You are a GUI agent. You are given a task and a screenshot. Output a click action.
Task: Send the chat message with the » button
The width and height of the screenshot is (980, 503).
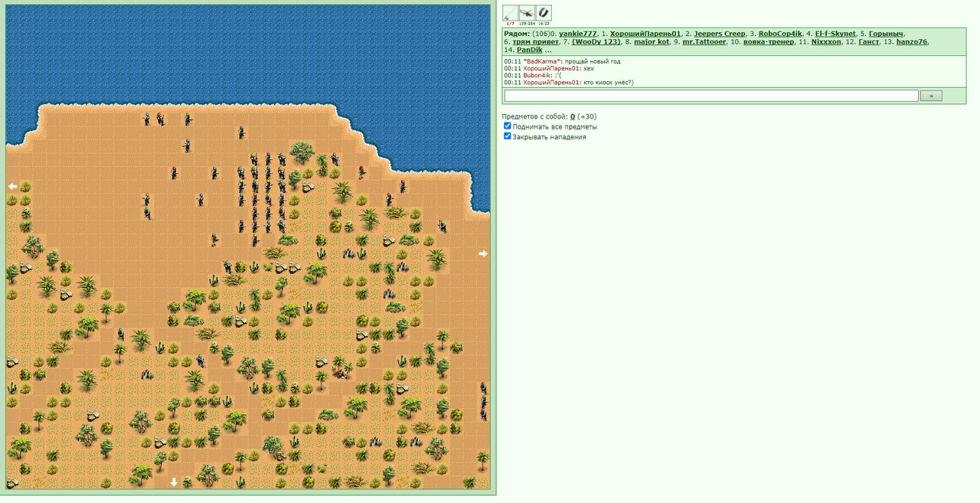931,96
